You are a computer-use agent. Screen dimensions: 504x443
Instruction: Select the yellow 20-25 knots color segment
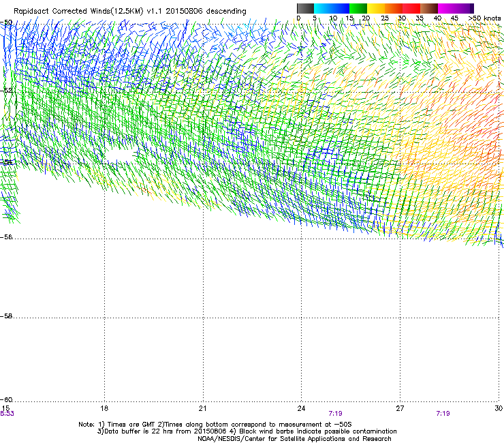(376, 8)
